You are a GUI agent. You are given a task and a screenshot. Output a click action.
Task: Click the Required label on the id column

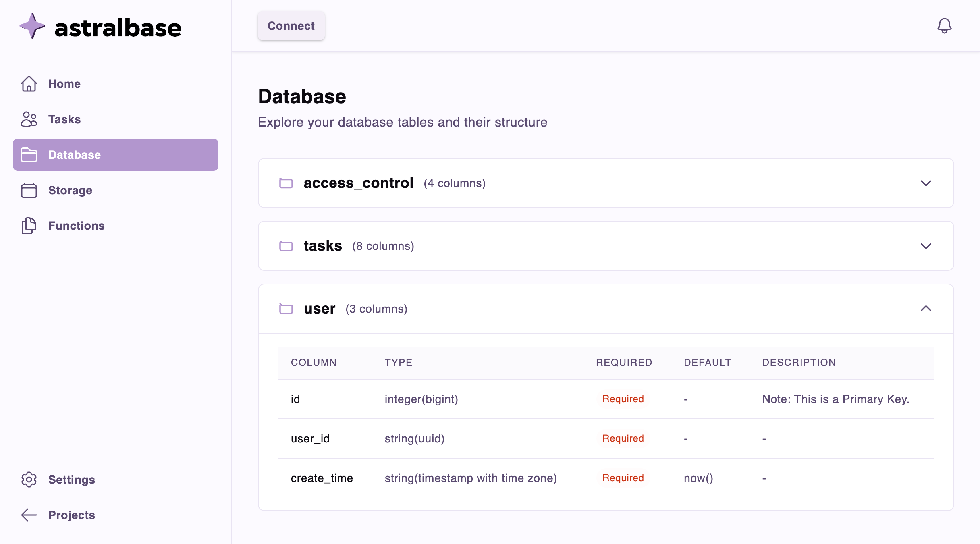coord(623,399)
